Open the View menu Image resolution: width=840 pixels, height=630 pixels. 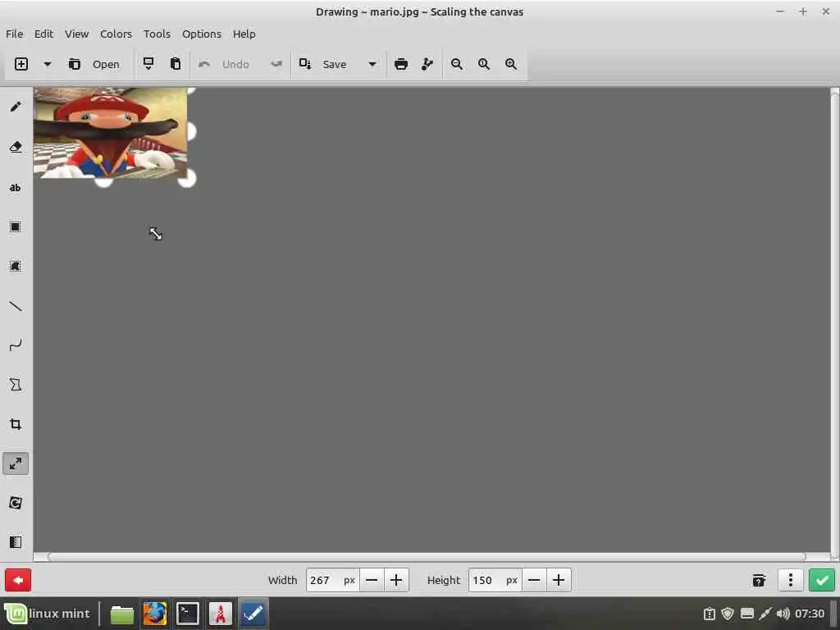[76, 34]
